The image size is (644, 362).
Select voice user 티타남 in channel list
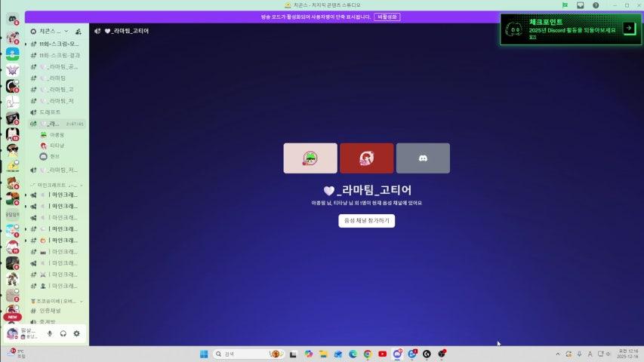pyautogui.click(x=57, y=146)
